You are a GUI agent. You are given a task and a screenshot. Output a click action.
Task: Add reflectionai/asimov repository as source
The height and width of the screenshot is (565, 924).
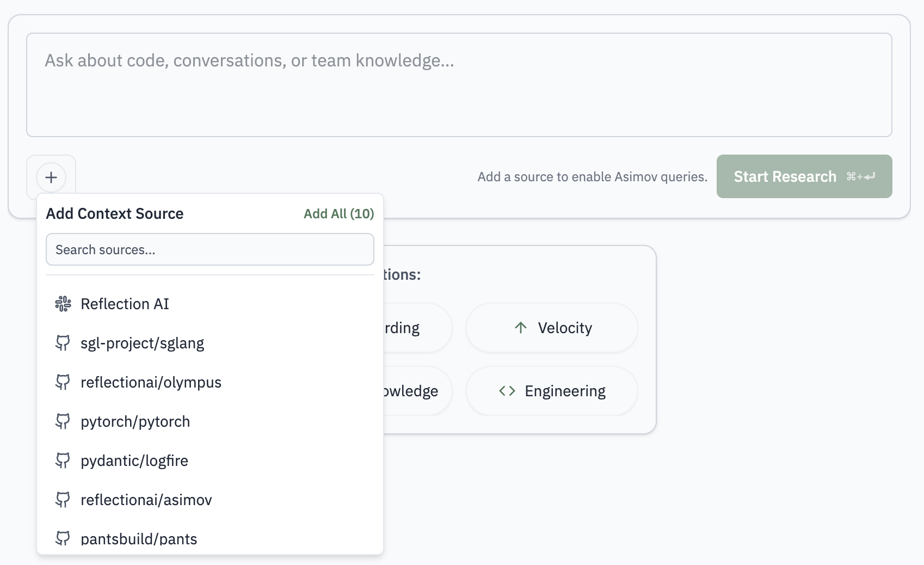(146, 500)
